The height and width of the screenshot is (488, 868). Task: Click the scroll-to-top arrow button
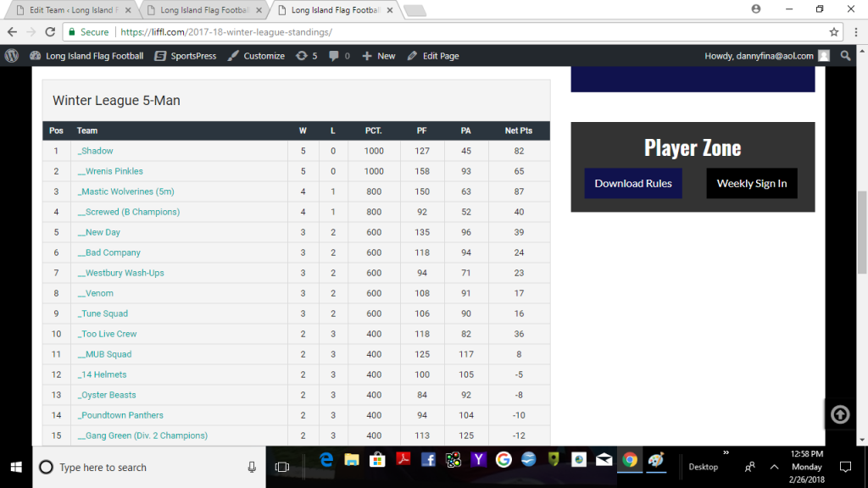pyautogui.click(x=839, y=414)
